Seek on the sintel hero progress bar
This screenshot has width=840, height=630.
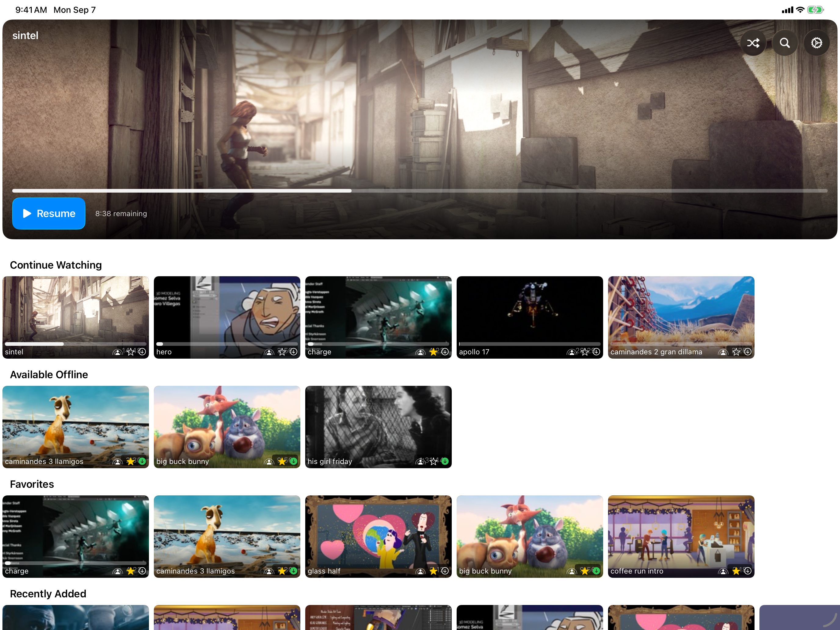(420, 191)
